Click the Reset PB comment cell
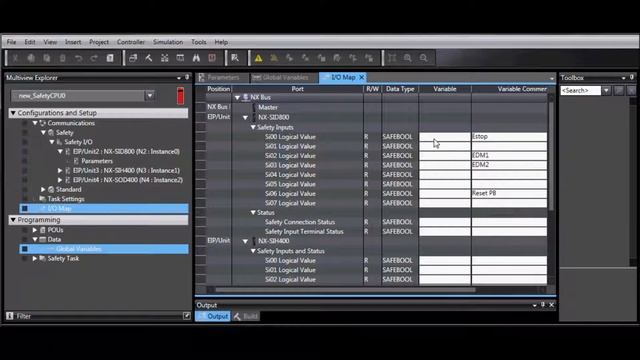The height and width of the screenshot is (360, 640). [509, 193]
